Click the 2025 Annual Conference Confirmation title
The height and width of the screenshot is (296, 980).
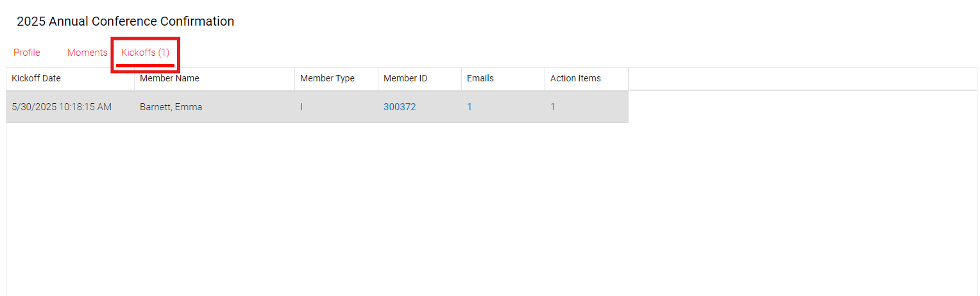point(125,21)
